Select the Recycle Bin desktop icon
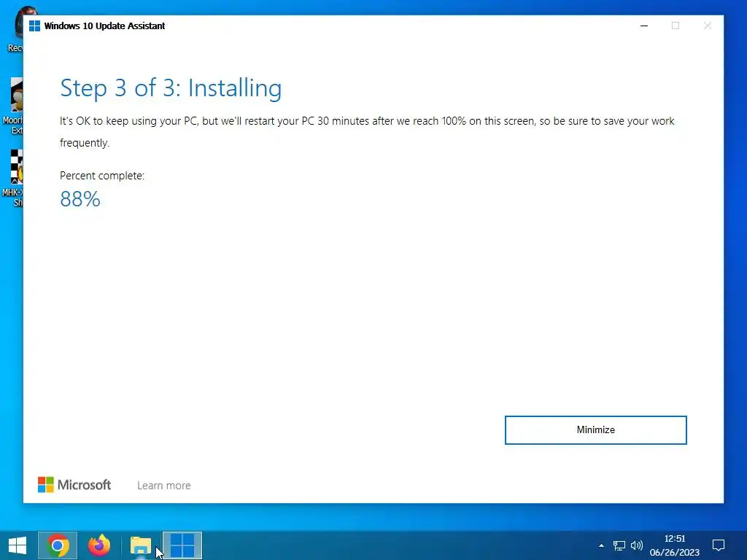This screenshot has height=560, width=747. coord(15,29)
